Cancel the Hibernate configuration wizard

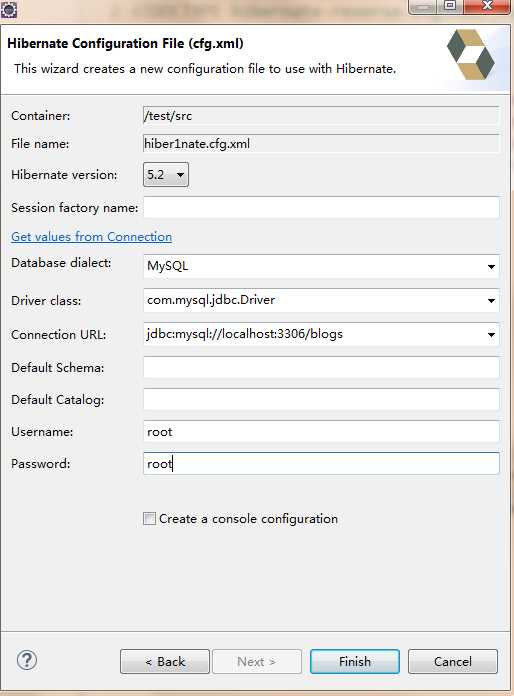453,661
